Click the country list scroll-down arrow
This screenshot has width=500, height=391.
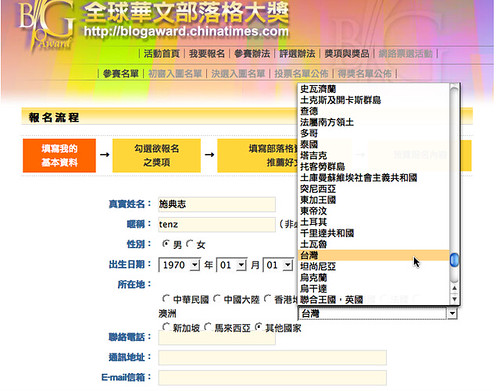click(454, 299)
